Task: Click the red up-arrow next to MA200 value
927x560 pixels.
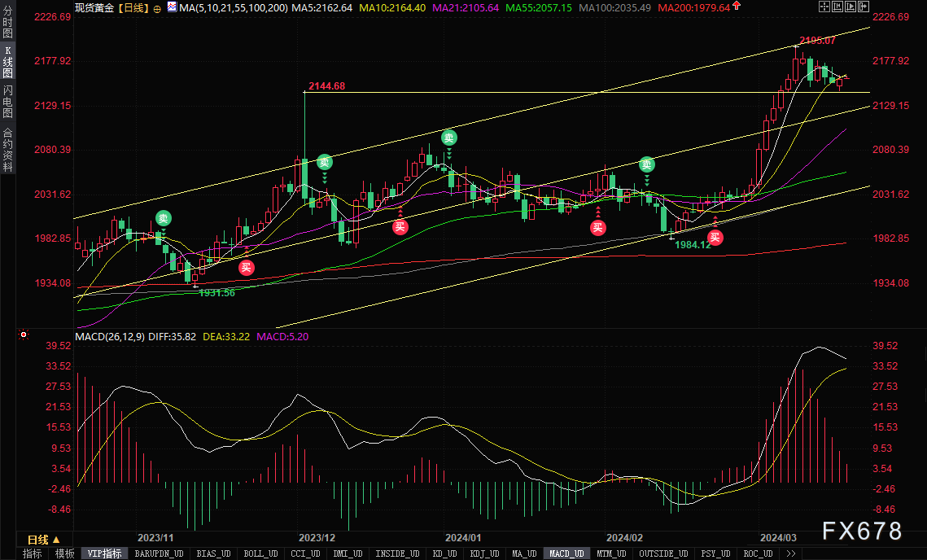Action: [x=737, y=6]
